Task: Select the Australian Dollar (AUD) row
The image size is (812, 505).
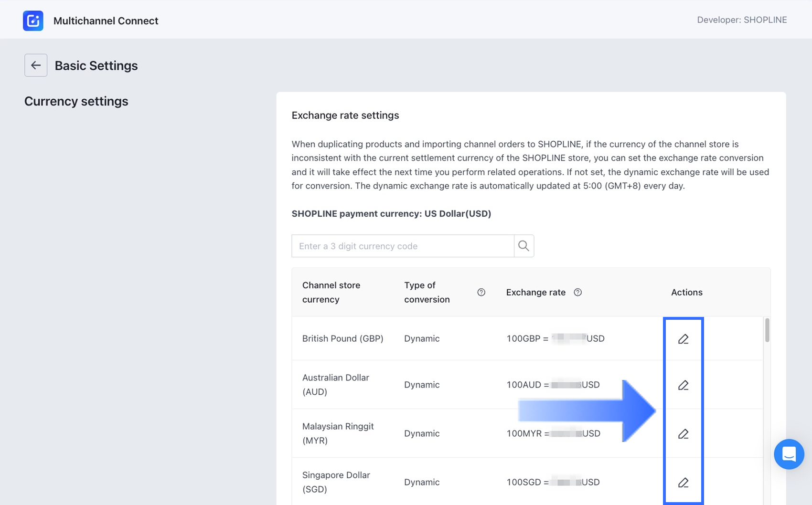Action: [335, 385]
